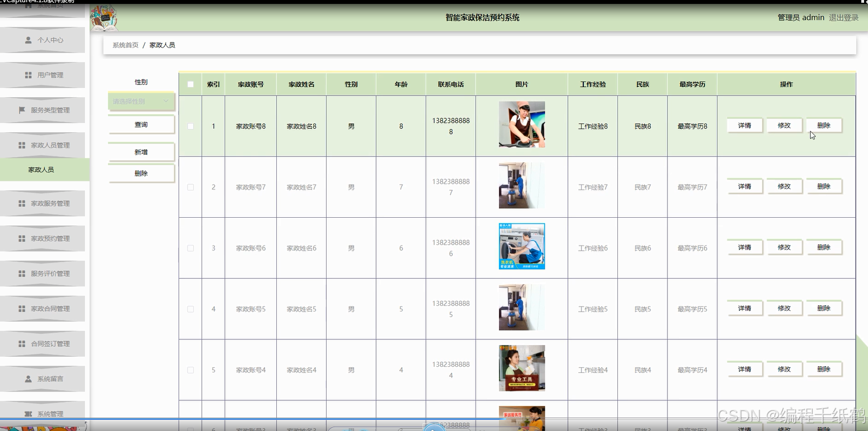868x431 pixels.
Task: Click 删除 for 家政姓名6
Action: pos(824,247)
